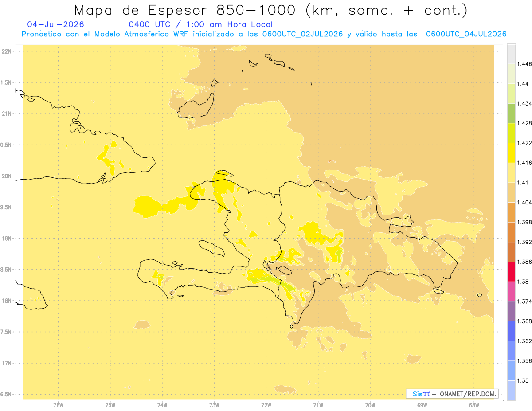Image resolution: width=532 pixels, height=411 pixels.
Task: Click the '71W' longitude label
Action: pyautogui.click(x=318, y=405)
